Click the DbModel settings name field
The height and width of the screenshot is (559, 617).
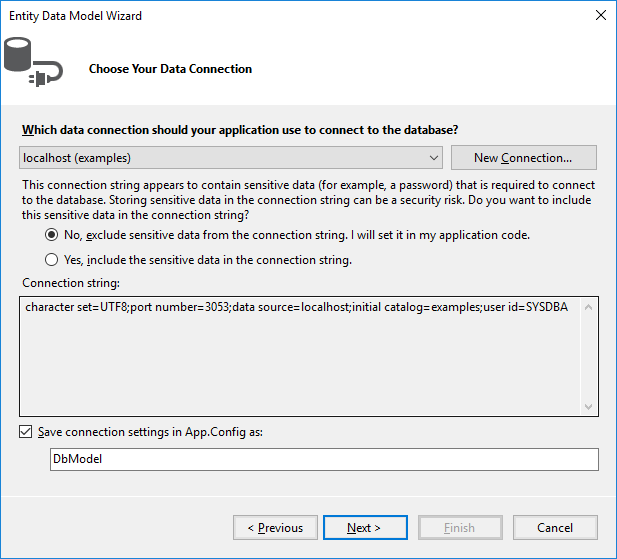(x=323, y=459)
